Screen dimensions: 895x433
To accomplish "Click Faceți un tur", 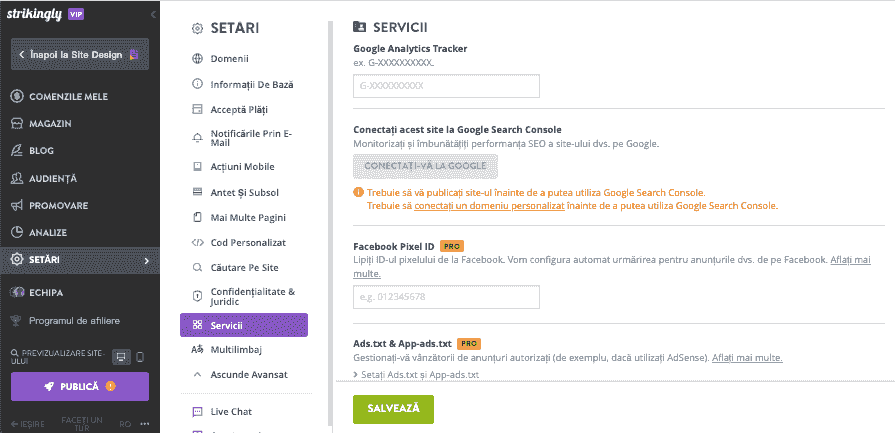I will [82, 424].
